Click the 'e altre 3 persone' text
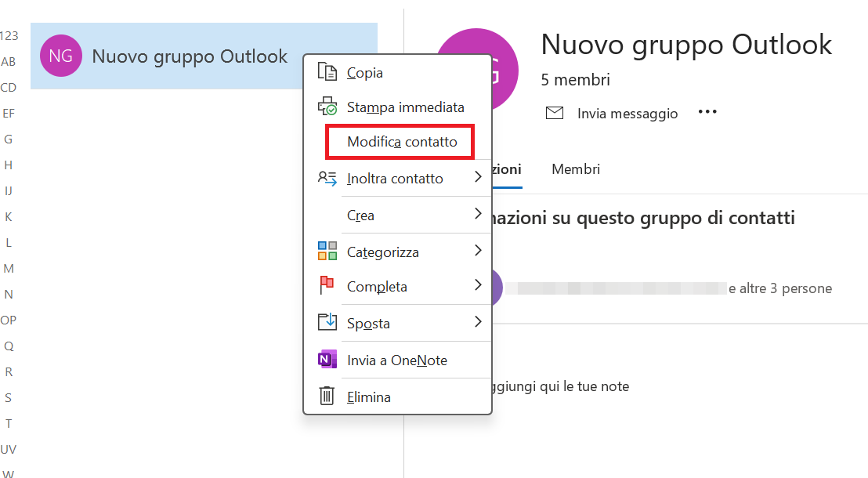 pos(780,288)
